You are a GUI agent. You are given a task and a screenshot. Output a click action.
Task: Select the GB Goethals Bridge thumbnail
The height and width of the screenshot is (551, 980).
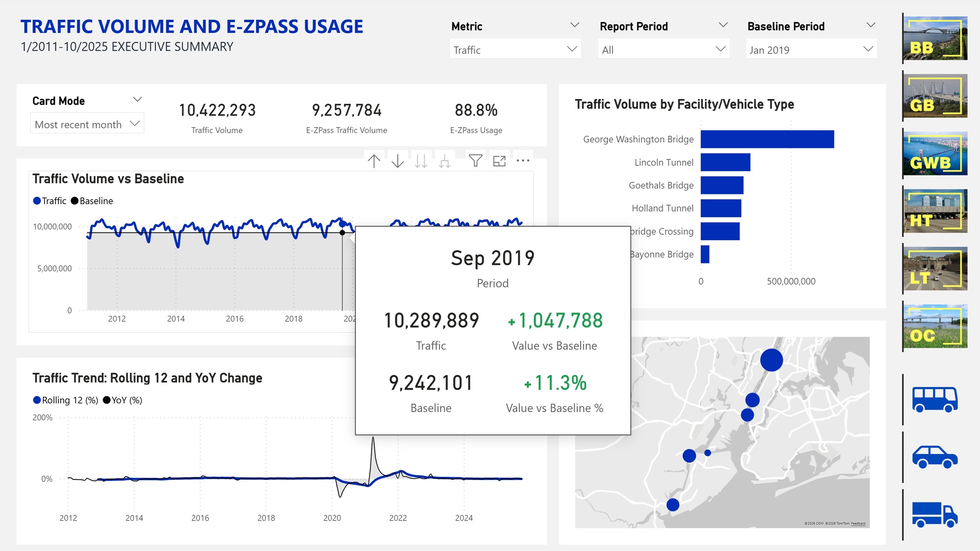[935, 96]
